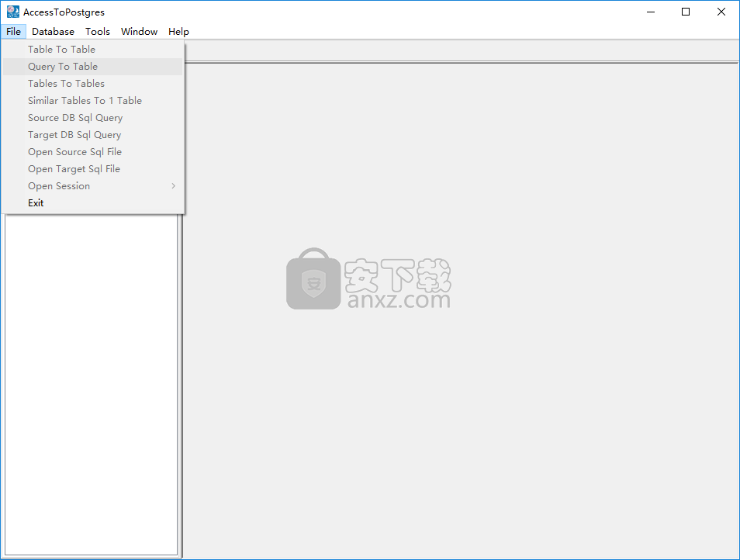Select Similar Tables To 1 Table
Screen dimensions: 740x560
(x=92, y=101)
